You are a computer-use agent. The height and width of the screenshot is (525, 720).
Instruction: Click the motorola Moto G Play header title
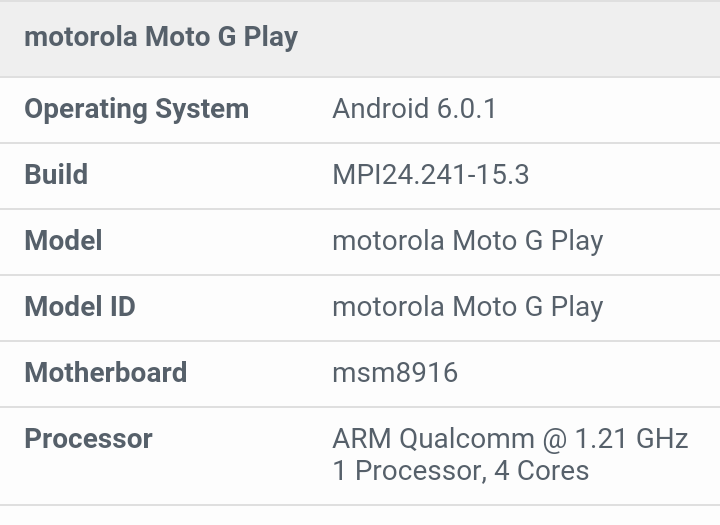point(160,38)
